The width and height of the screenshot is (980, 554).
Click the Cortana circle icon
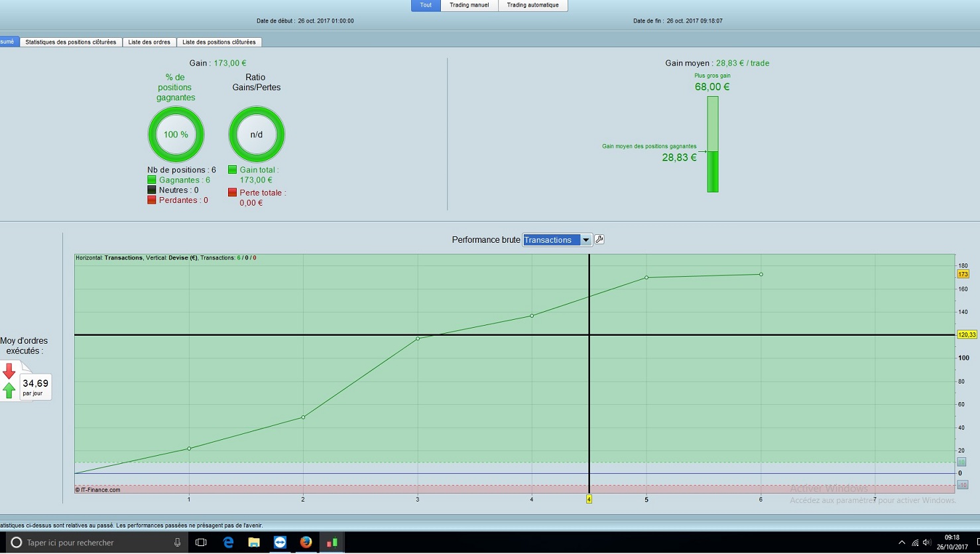coord(17,542)
